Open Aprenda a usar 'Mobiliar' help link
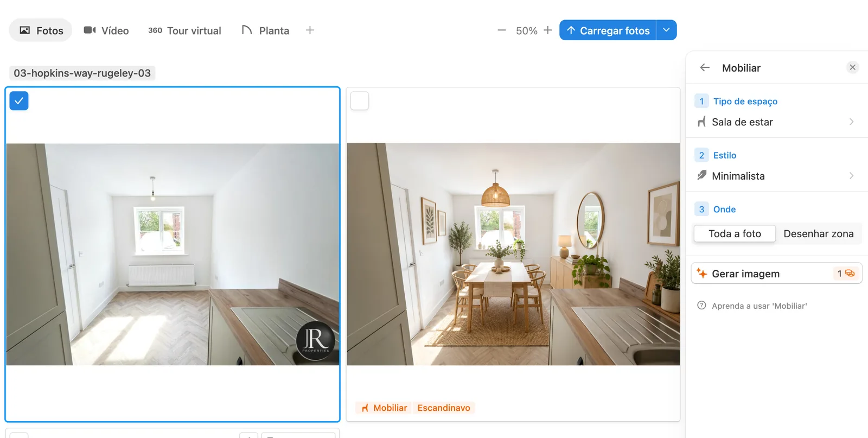The image size is (868, 438). [759, 306]
